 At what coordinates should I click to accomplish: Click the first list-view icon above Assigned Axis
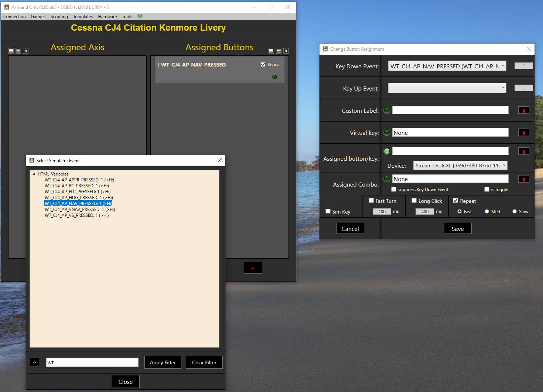pos(11,51)
